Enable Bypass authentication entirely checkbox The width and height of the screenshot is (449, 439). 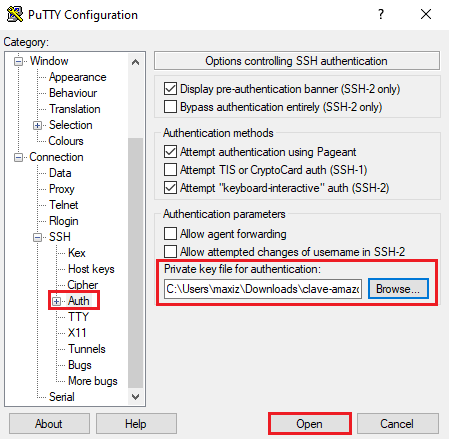point(170,107)
